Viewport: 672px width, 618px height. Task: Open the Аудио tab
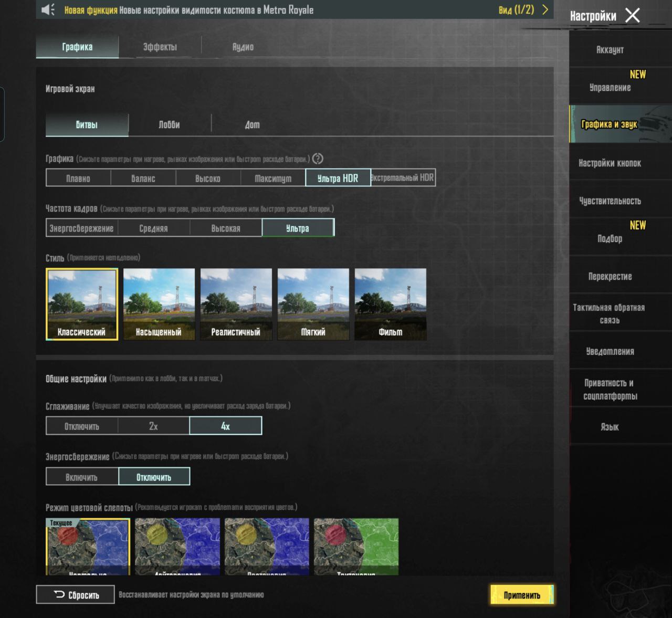click(x=243, y=47)
